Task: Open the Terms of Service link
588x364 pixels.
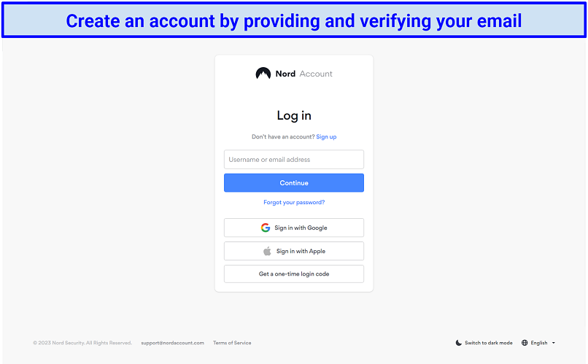Action: [232, 343]
